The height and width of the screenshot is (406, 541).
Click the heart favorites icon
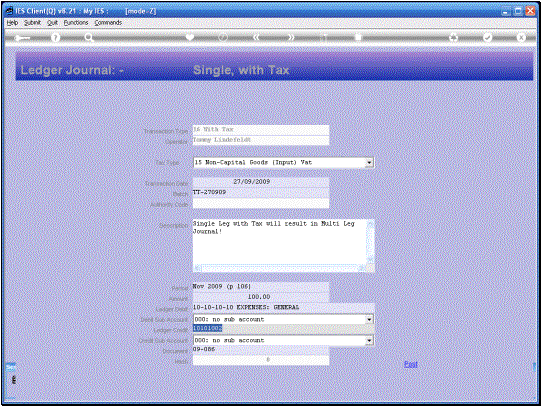coord(190,37)
